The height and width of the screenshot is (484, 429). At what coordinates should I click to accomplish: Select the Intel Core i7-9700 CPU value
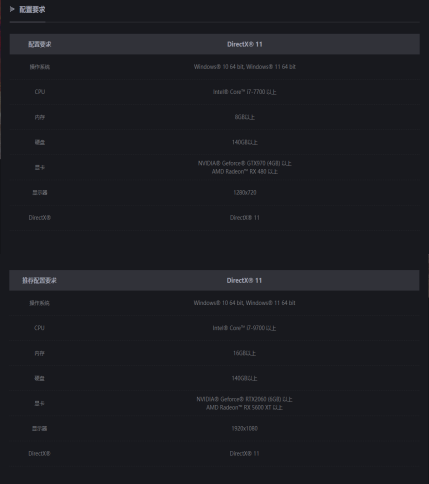244,328
